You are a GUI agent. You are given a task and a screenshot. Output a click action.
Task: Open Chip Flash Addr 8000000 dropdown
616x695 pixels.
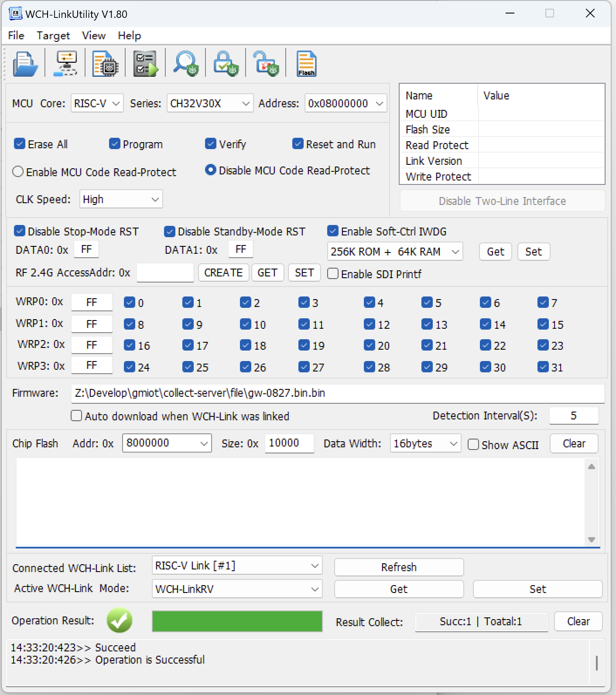pyautogui.click(x=167, y=443)
